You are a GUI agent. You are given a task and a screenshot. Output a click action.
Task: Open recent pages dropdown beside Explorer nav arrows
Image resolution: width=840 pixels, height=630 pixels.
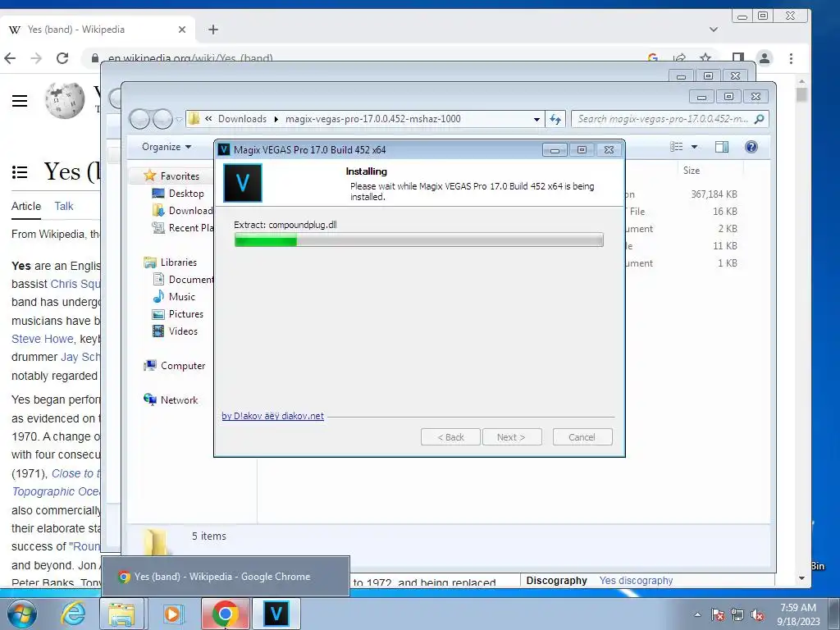tap(179, 120)
